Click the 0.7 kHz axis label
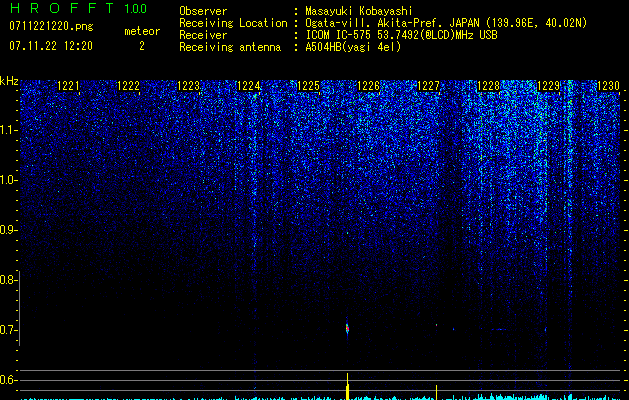The height and width of the screenshot is (400, 629). [8, 330]
